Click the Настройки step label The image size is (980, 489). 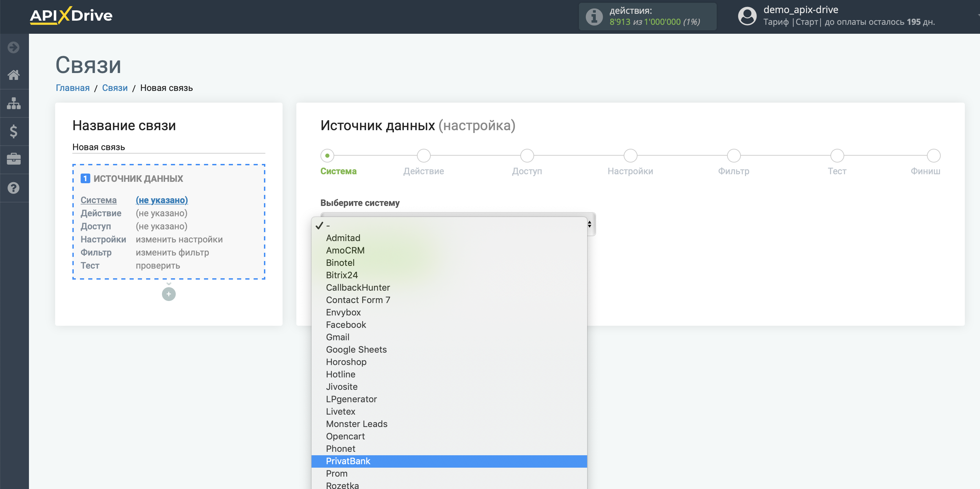(630, 171)
